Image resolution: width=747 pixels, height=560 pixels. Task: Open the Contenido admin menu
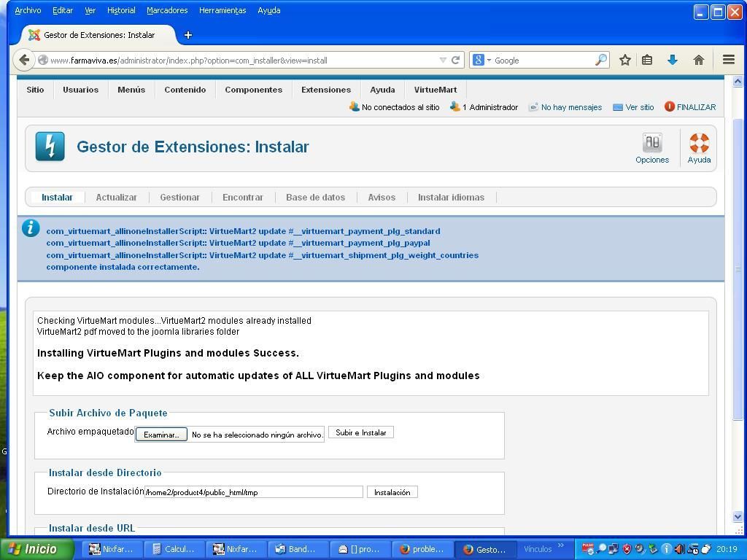tap(185, 90)
